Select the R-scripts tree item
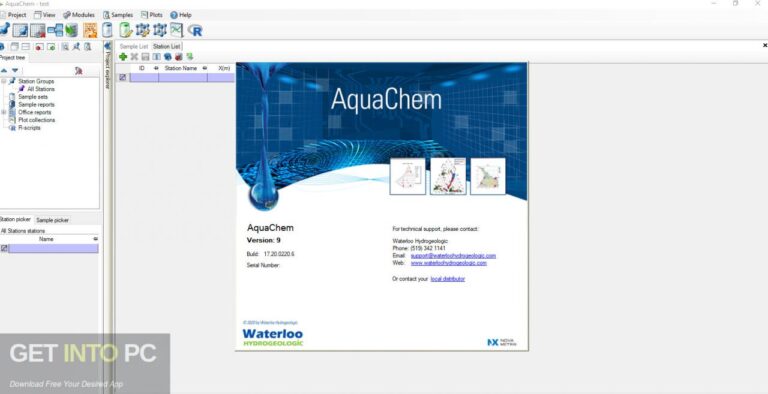Image resolution: width=768 pixels, height=394 pixels. [29, 128]
